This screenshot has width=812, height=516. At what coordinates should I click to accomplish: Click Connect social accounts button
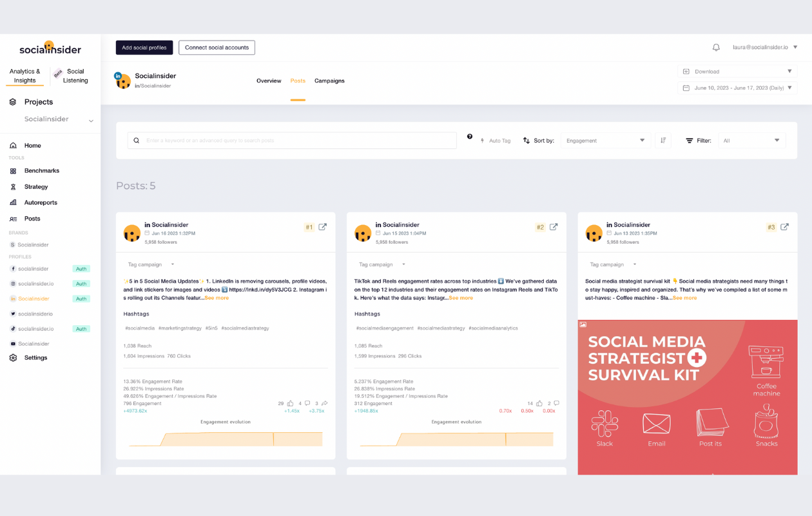point(217,48)
